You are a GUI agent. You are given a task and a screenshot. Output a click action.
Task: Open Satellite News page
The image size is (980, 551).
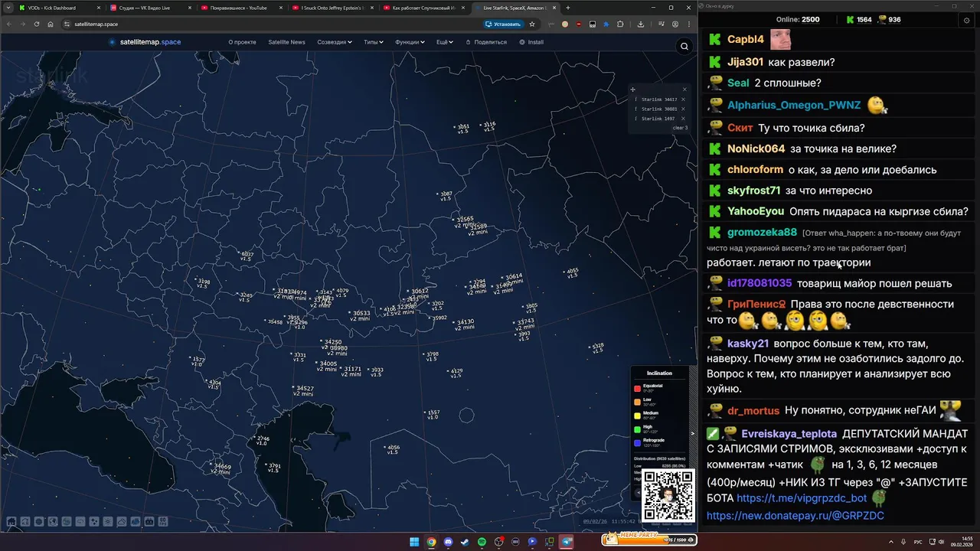coord(286,42)
